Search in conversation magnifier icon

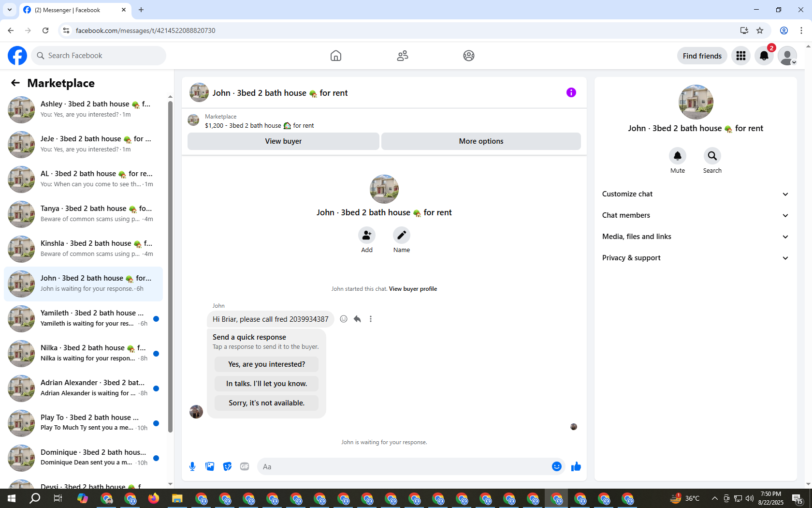click(x=712, y=156)
